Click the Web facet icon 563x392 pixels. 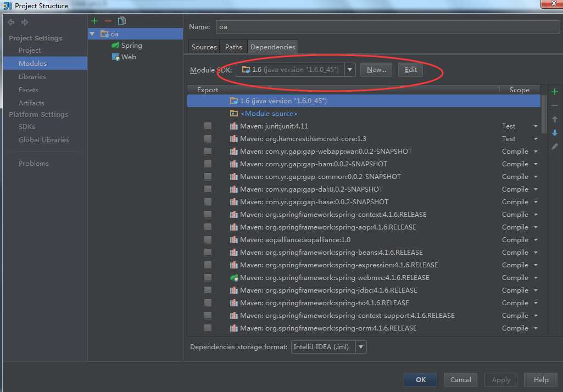coord(115,57)
